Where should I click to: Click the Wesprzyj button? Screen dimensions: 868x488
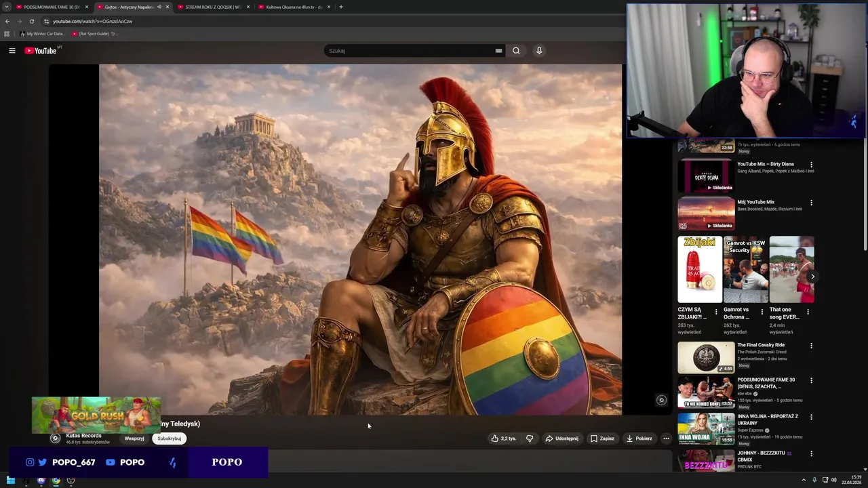click(134, 439)
